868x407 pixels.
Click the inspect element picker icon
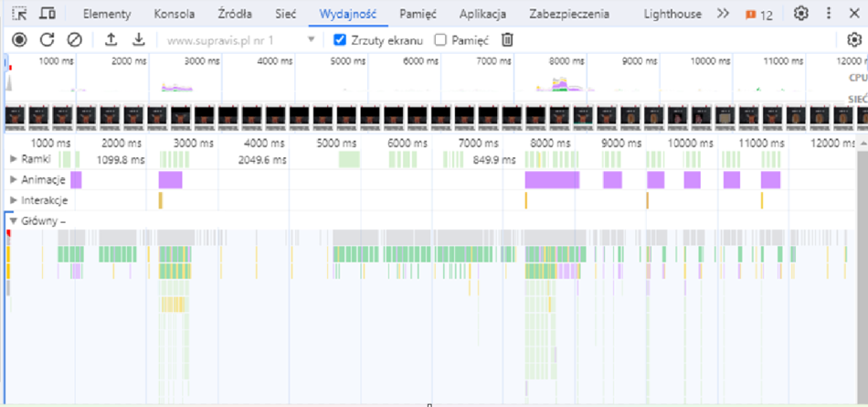coord(19,14)
